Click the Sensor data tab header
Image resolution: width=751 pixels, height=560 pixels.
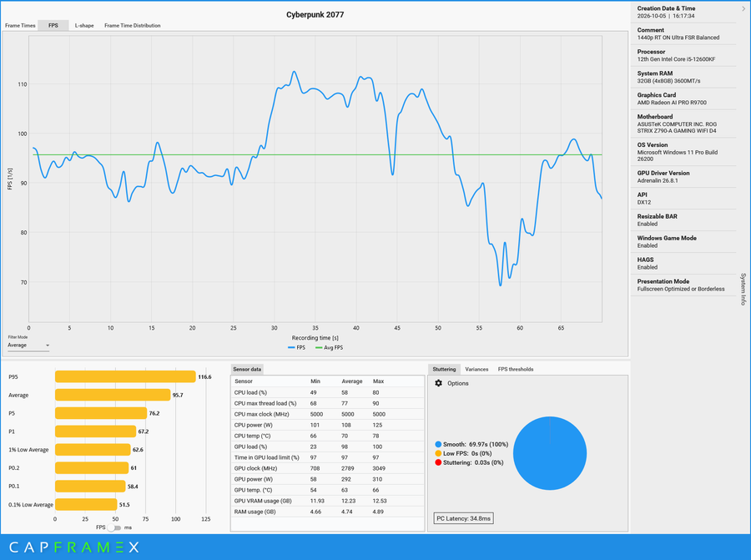coord(247,370)
